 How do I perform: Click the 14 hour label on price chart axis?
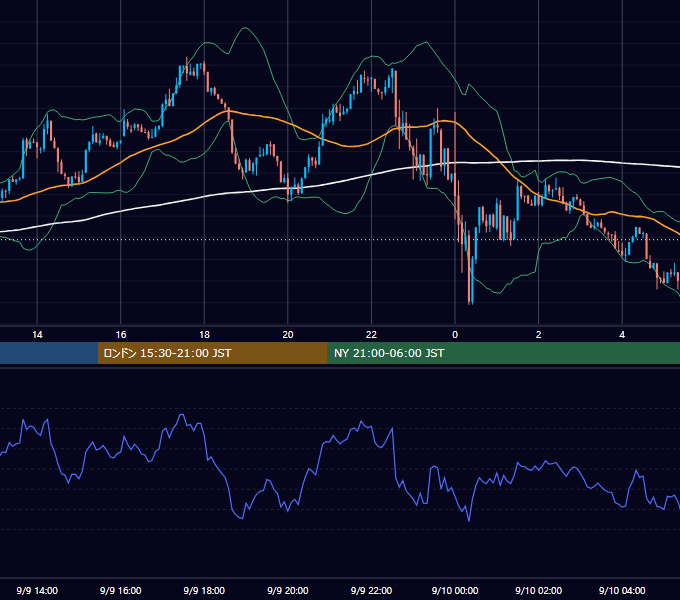tap(37, 335)
